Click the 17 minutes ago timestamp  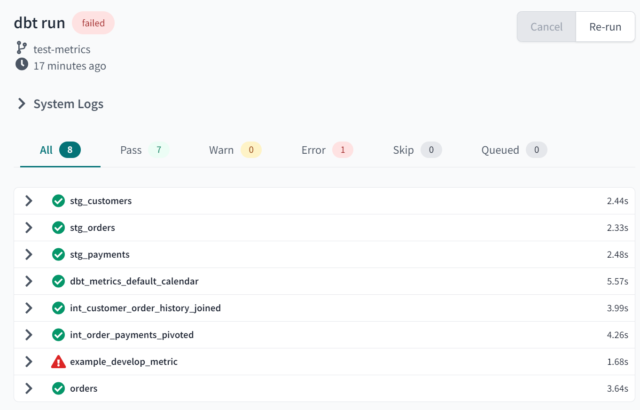coord(69,66)
